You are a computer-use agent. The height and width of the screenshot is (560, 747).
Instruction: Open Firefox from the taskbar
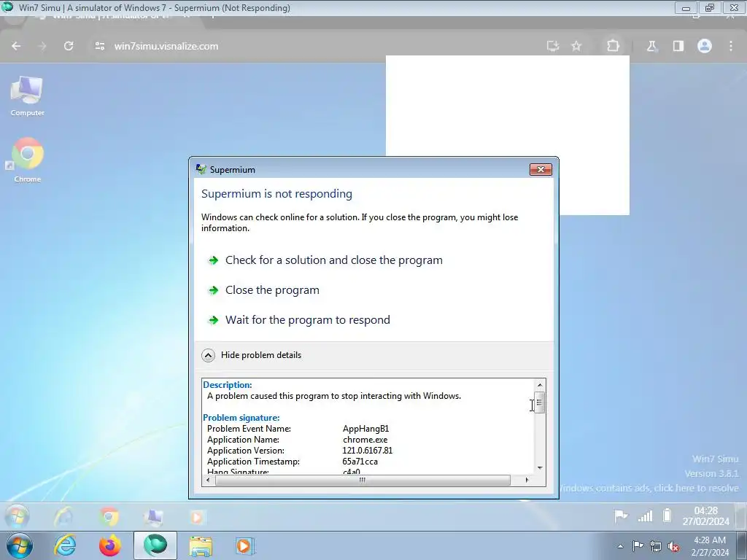point(109,545)
